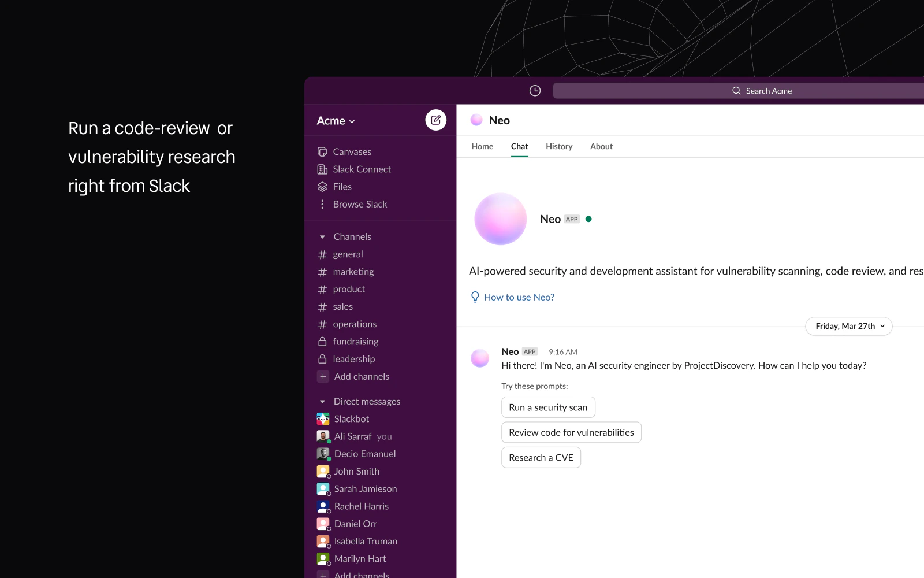The height and width of the screenshot is (578, 924).
Task: Click the lock icon beside fundraising
Action: (322, 342)
